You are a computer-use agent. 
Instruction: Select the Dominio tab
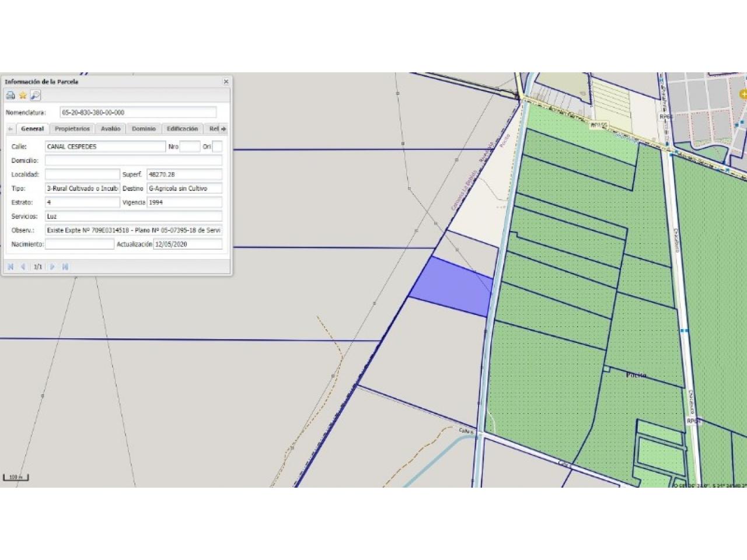tap(144, 129)
